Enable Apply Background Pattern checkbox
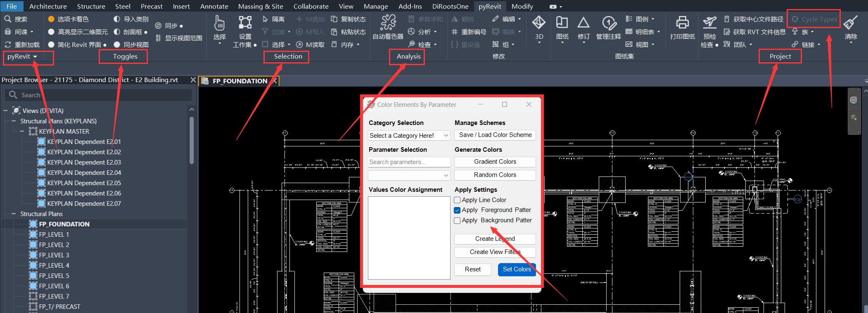The height and width of the screenshot is (313, 868). 457,221
